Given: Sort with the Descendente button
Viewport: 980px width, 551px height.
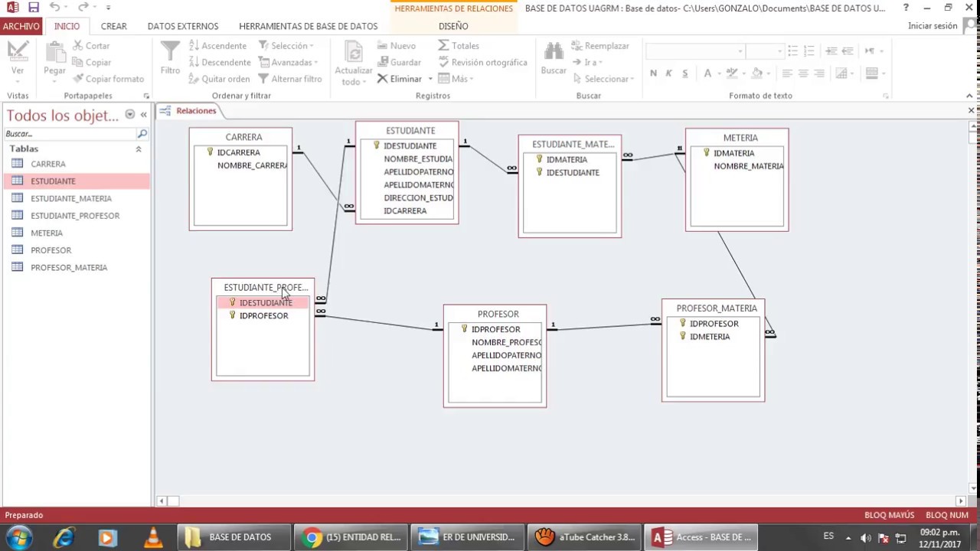Looking at the screenshot, I should pos(220,62).
